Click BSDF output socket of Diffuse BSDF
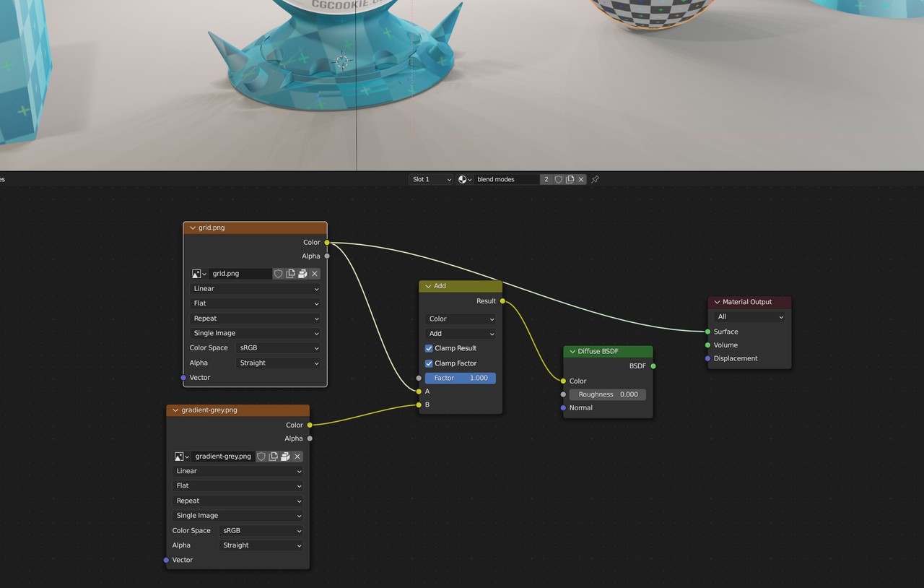Viewport: 924px width, 588px height. point(653,366)
